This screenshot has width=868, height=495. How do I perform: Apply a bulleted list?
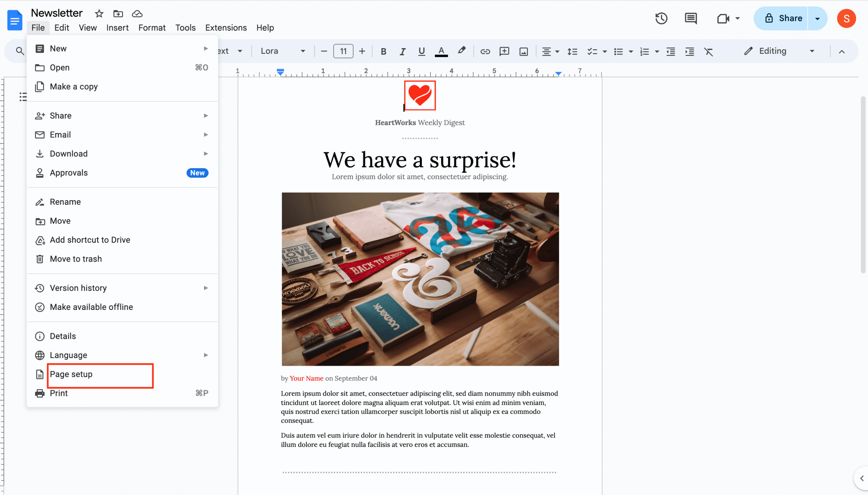pos(619,51)
